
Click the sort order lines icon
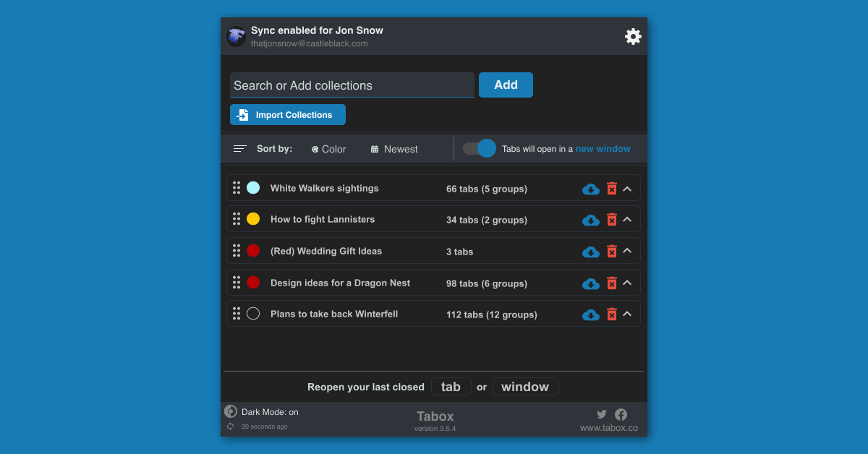(x=239, y=148)
